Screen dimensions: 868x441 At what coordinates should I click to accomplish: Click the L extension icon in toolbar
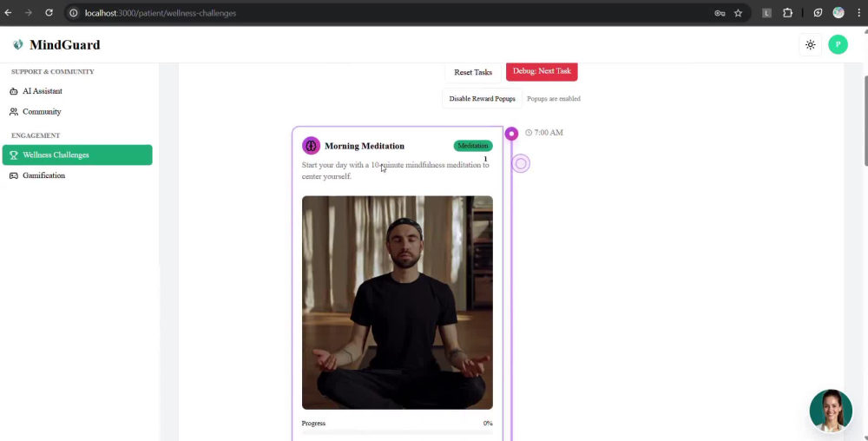click(x=766, y=13)
